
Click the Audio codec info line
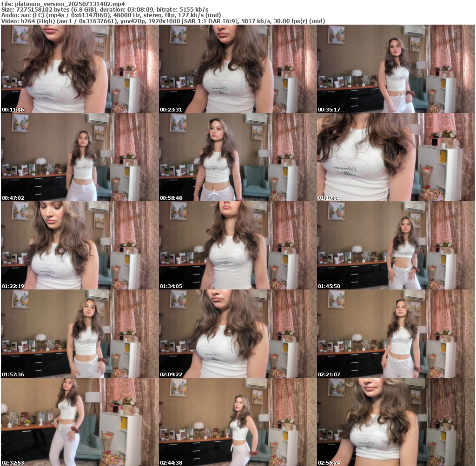(111, 15)
